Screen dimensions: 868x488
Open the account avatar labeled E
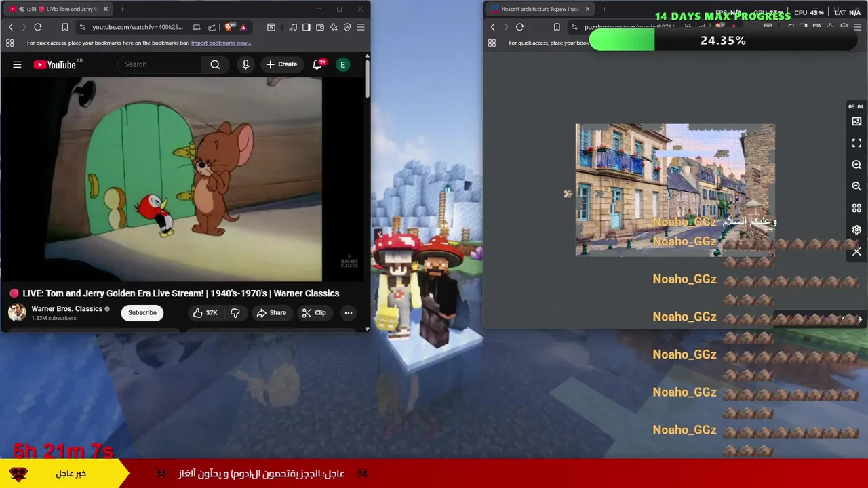(343, 64)
